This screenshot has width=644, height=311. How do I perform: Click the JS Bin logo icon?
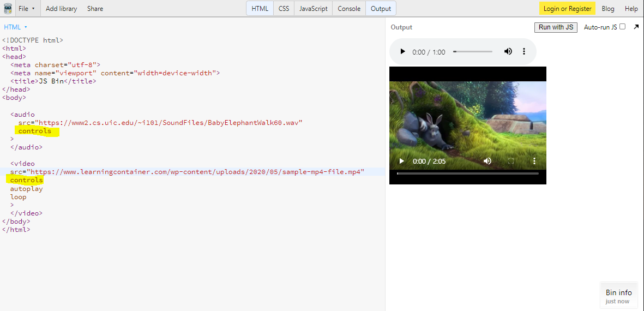[x=8, y=8]
